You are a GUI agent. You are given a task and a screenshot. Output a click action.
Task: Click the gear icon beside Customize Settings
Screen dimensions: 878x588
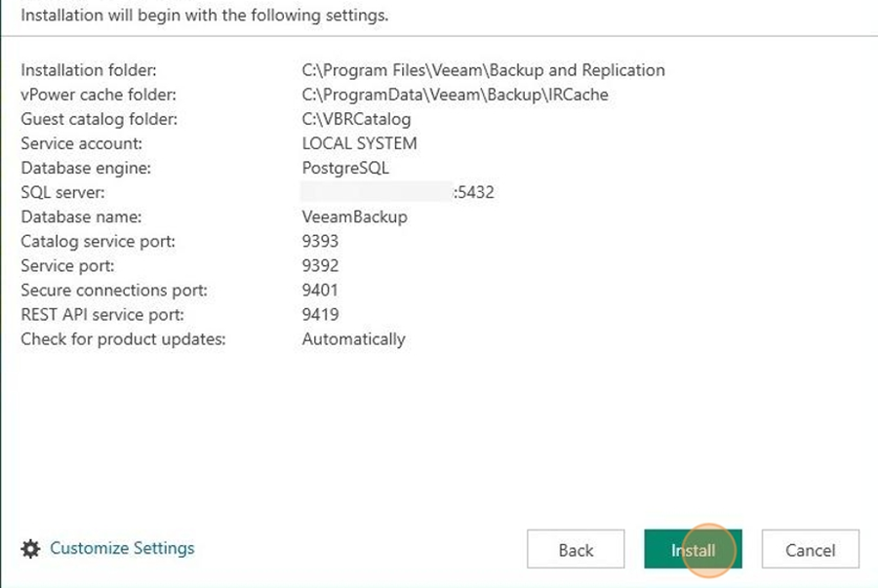pos(31,549)
